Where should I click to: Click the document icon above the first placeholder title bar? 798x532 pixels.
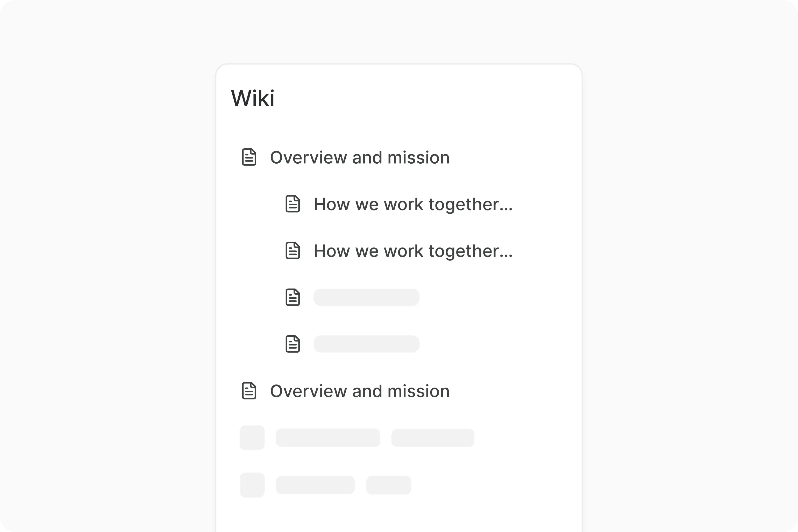tap(292, 297)
